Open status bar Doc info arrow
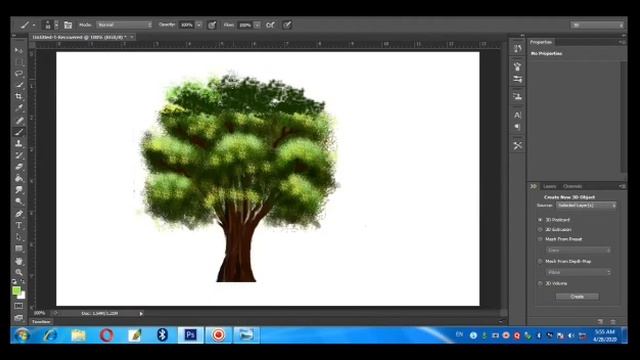Screen dimensions: 640x360 click(141, 313)
